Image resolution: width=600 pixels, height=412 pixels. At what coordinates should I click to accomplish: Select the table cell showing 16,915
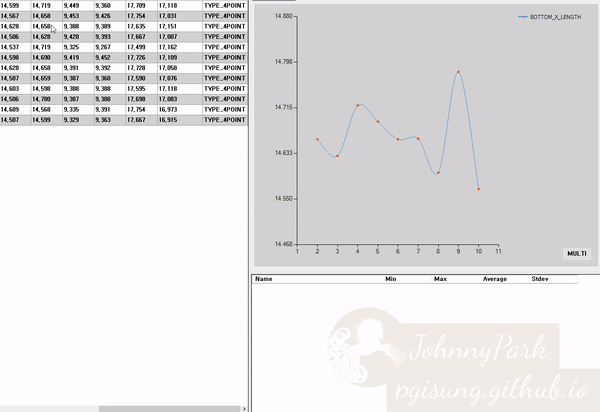[180, 120]
